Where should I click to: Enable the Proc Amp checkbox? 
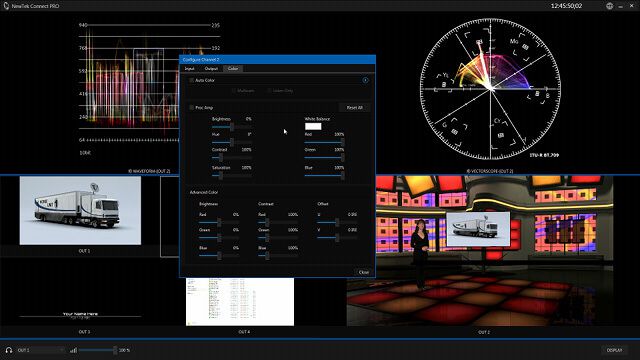191,108
